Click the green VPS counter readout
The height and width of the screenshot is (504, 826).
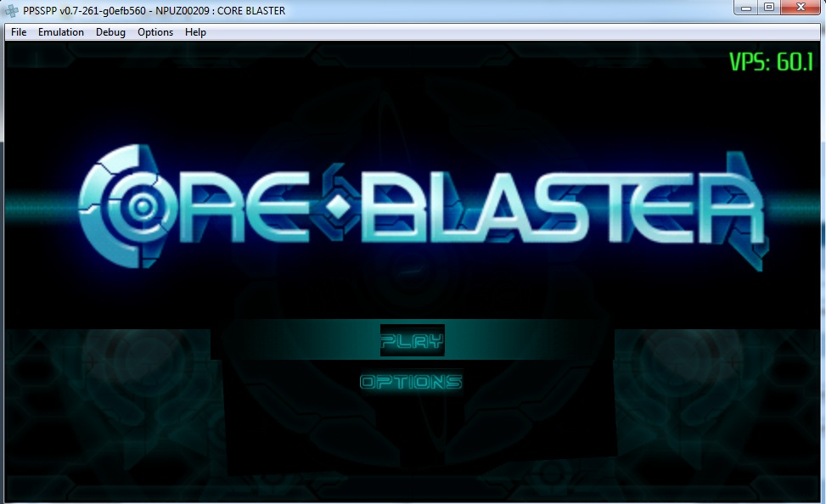point(771,62)
